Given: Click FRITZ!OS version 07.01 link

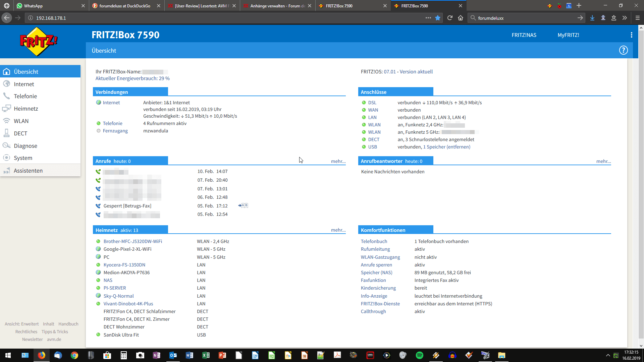Looking at the screenshot, I should coord(390,72).
